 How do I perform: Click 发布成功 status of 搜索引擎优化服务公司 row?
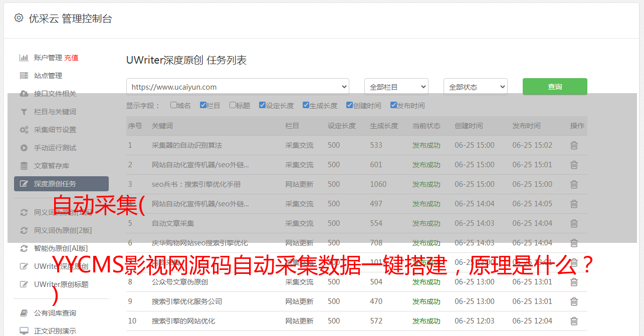pos(426,301)
